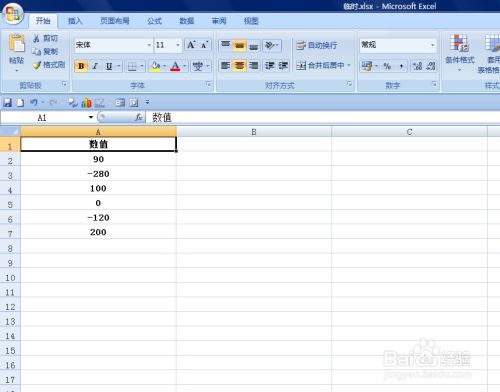
Task: Switch to the 开始 (Home) tab
Action: [43, 21]
